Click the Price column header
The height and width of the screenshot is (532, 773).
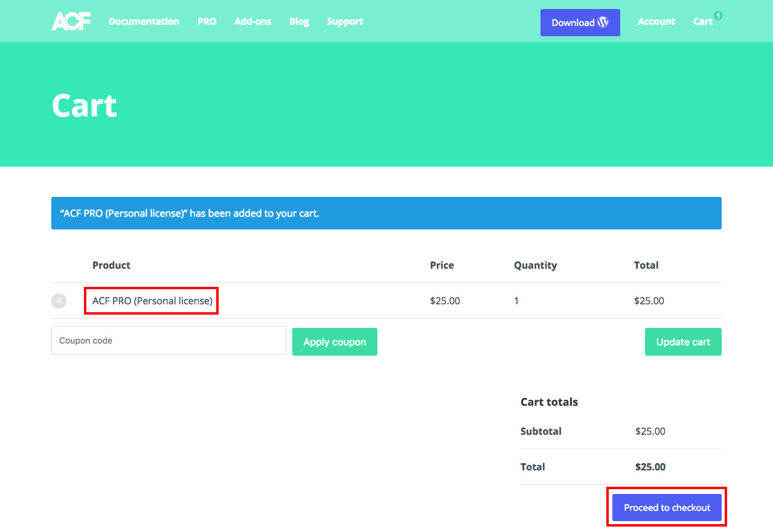coord(442,265)
